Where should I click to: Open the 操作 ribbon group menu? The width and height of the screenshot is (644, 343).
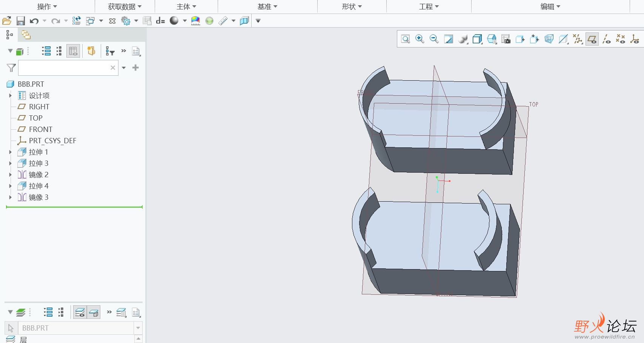(47, 6)
